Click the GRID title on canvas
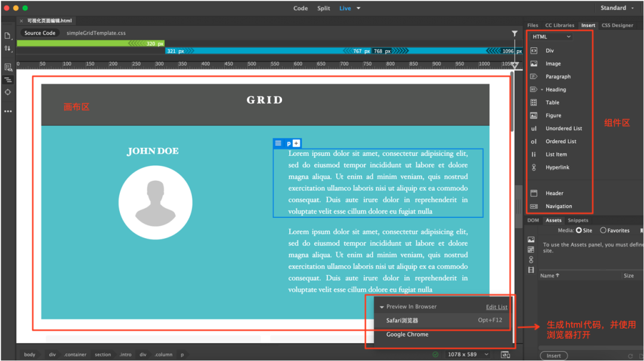The width and height of the screenshot is (644, 361). click(x=265, y=100)
